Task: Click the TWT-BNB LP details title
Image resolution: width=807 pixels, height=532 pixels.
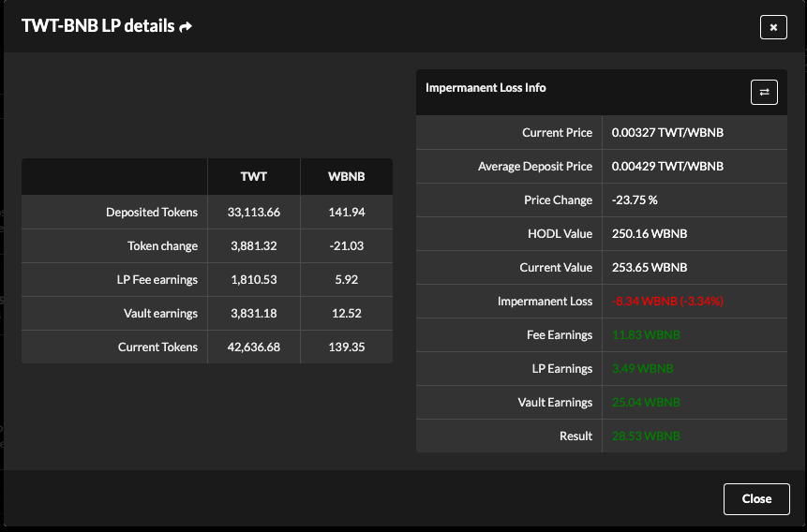Action: coord(97,25)
